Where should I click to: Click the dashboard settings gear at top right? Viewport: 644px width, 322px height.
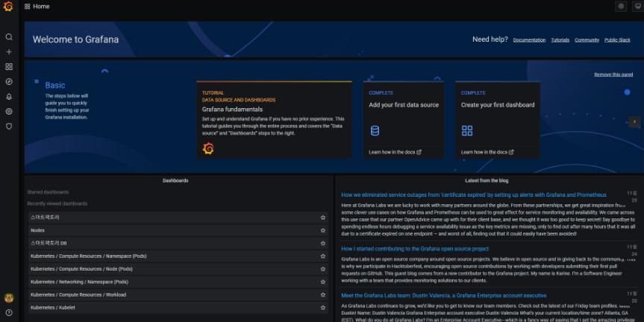(x=621, y=6)
